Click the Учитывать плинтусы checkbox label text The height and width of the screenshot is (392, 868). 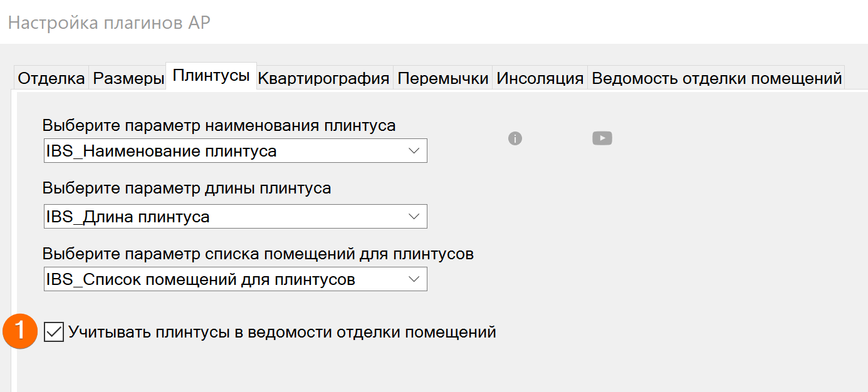pyautogui.click(x=282, y=332)
